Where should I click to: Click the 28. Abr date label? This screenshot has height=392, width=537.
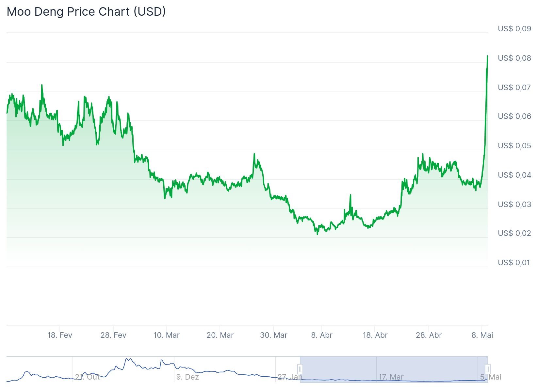pyautogui.click(x=429, y=335)
